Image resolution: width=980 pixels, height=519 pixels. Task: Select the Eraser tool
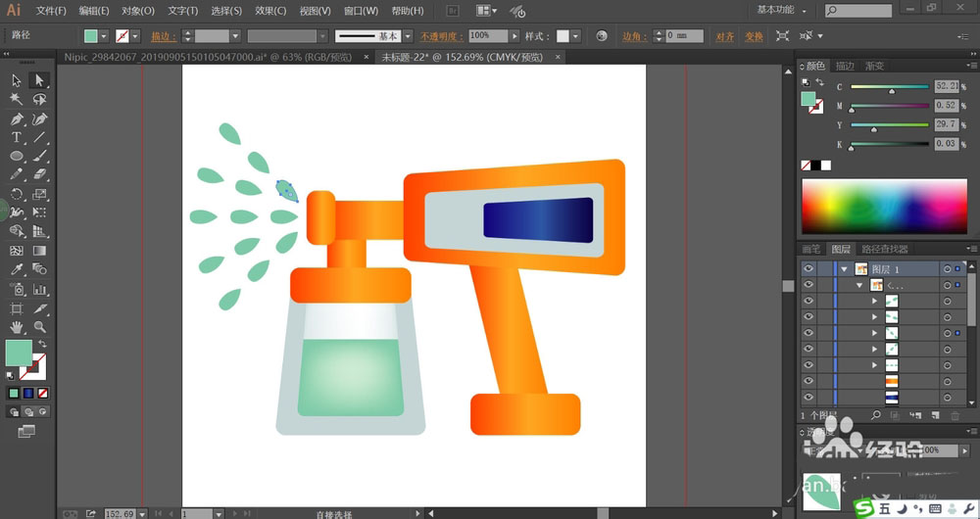coord(39,175)
